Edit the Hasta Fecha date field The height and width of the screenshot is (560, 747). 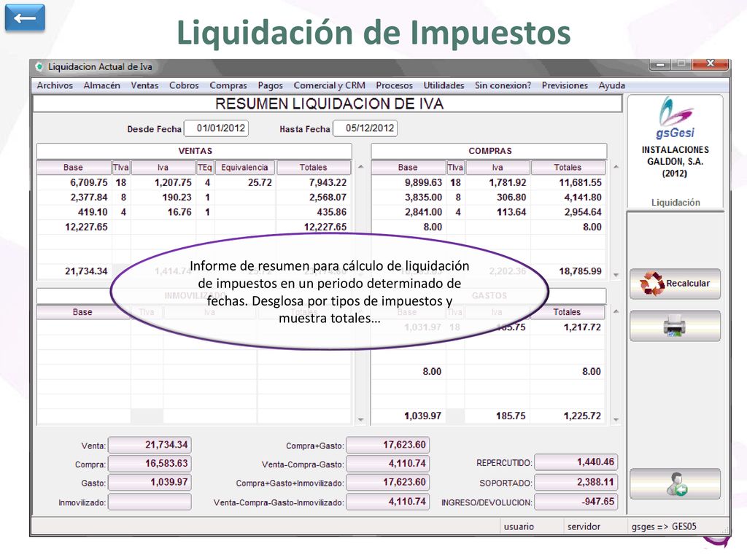click(365, 128)
